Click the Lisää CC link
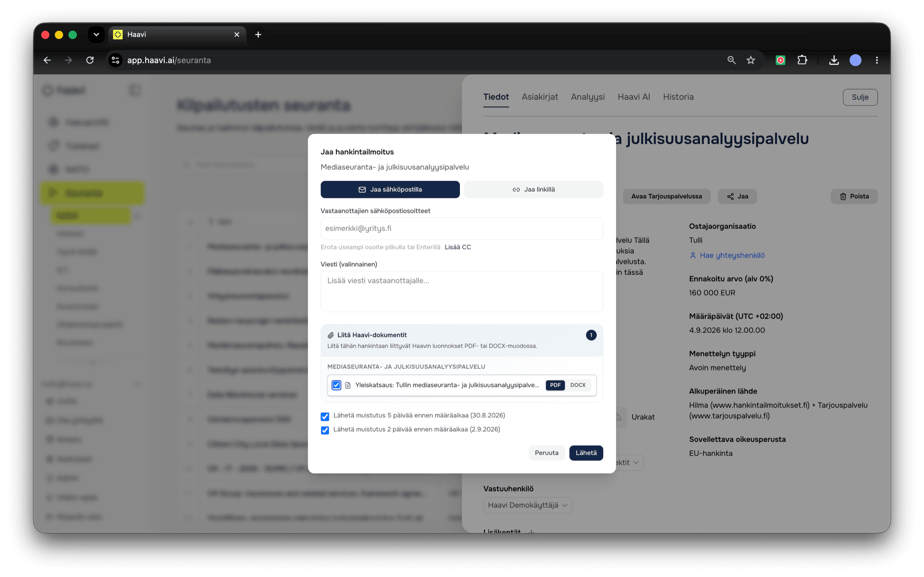 [458, 247]
